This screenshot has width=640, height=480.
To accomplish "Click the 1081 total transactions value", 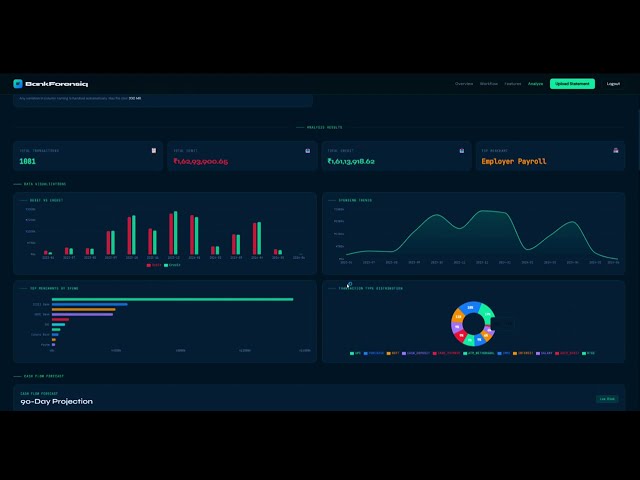I will tap(27, 161).
